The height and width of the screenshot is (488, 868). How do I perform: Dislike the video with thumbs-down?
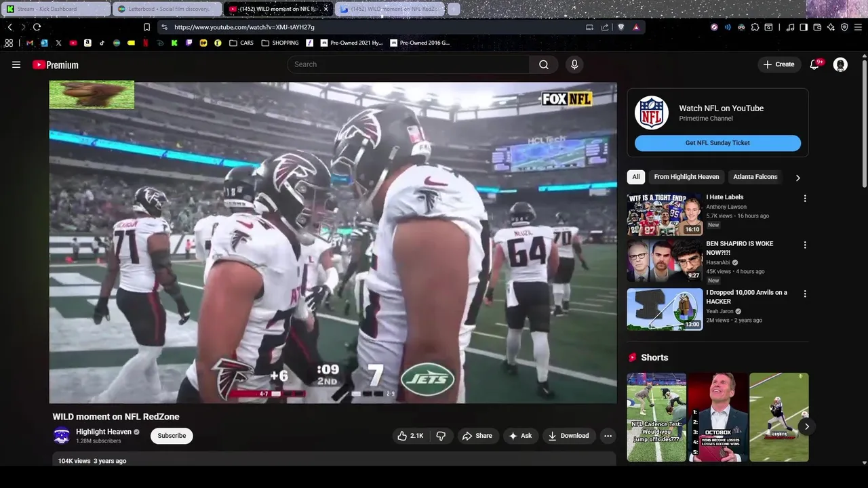click(x=441, y=436)
